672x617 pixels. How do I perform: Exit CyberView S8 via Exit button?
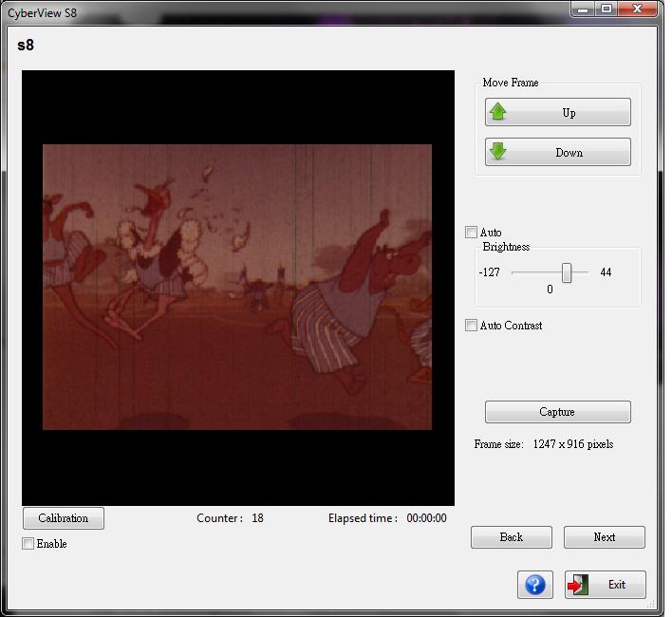coord(605,585)
